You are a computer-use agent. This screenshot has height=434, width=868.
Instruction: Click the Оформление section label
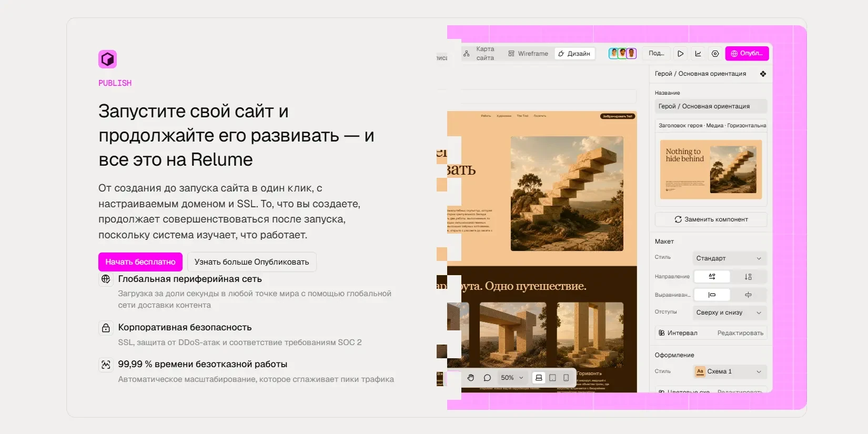674,355
